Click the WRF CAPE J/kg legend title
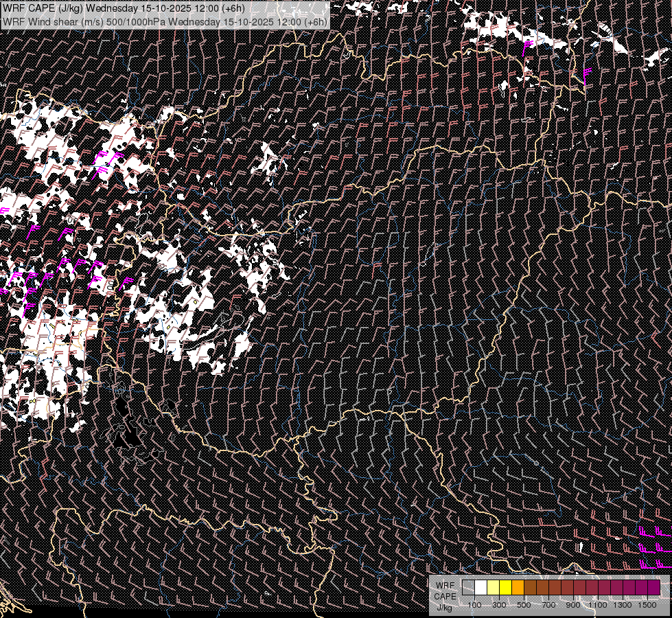672x618 pixels. click(445, 596)
